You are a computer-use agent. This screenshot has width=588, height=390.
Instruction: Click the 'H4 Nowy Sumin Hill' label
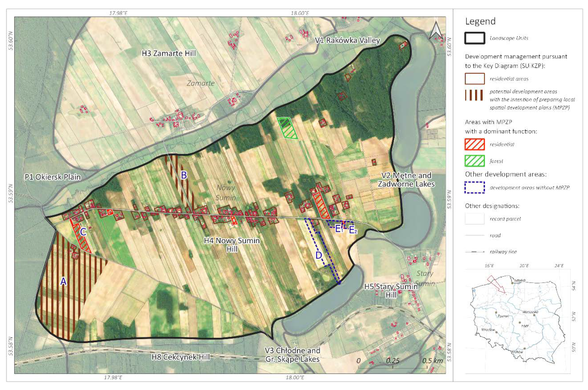pyautogui.click(x=232, y=245)
